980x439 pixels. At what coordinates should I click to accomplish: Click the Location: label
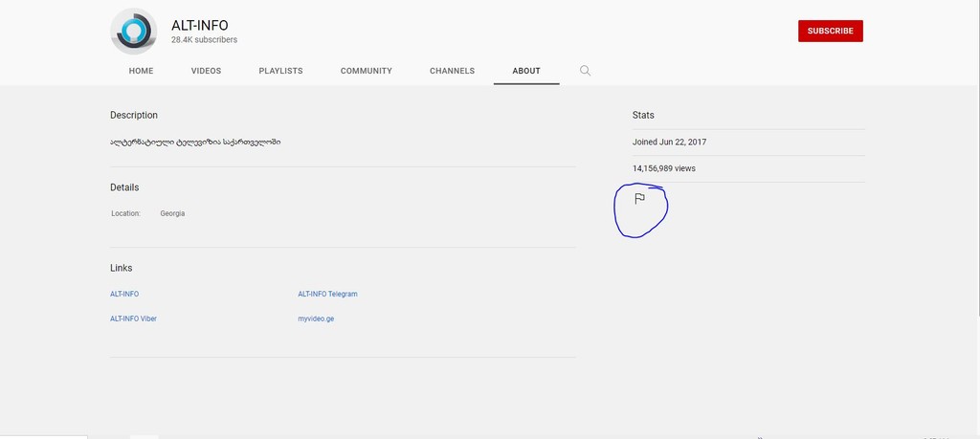125,213
